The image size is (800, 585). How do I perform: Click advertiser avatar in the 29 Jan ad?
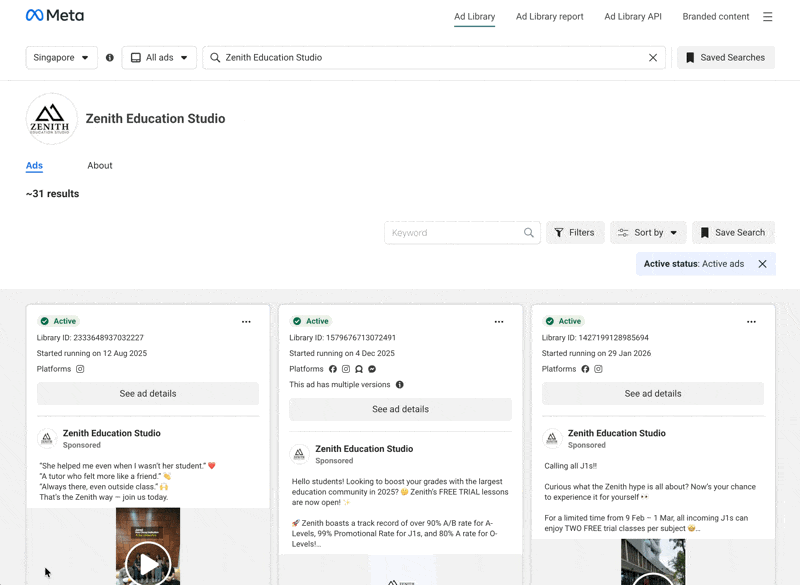[552, 438]
